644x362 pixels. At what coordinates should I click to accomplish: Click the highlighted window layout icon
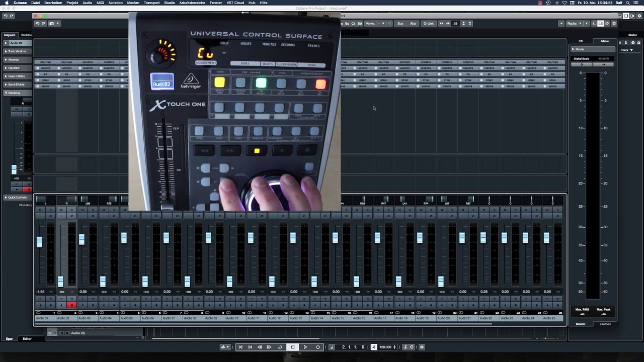click(601, 24)
